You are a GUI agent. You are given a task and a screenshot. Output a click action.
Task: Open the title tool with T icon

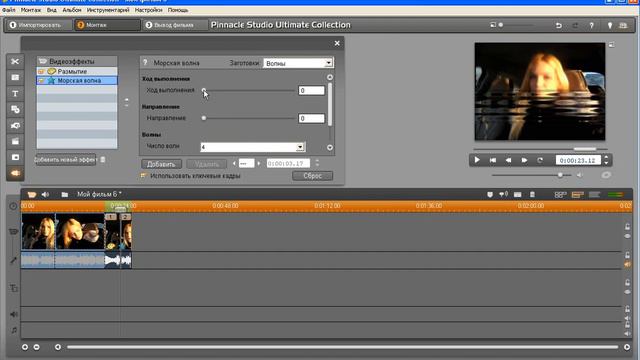click(15, 93)
